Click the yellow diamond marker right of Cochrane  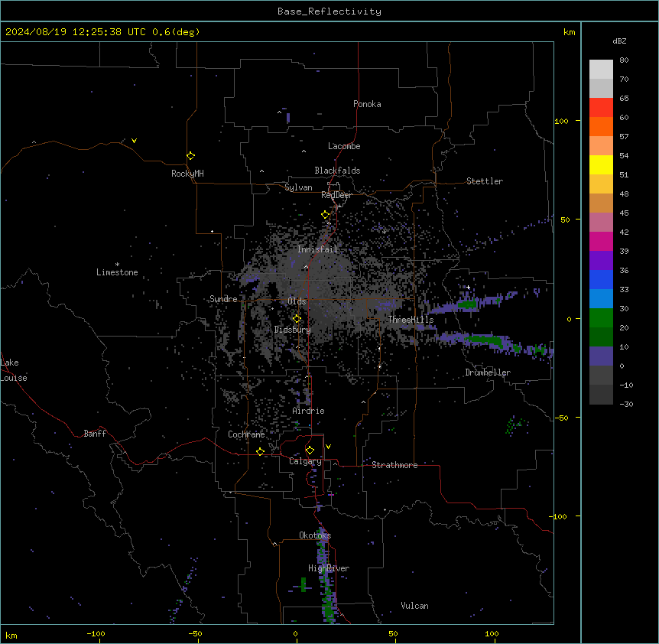pos(261,452)
